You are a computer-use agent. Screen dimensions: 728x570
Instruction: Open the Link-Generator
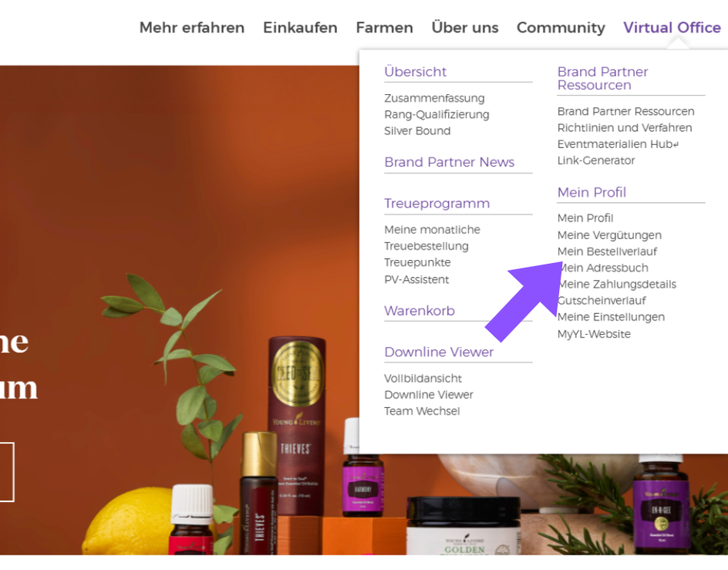(x=596, y=160)
